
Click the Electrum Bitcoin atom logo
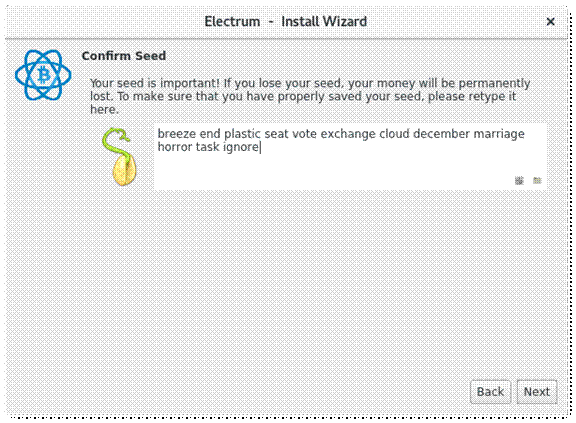(x=43, y=75)
